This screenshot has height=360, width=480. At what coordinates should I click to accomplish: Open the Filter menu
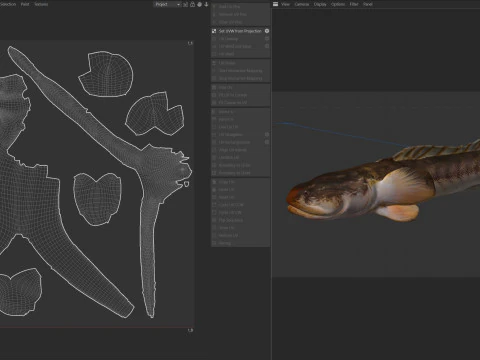pos(354,4)
